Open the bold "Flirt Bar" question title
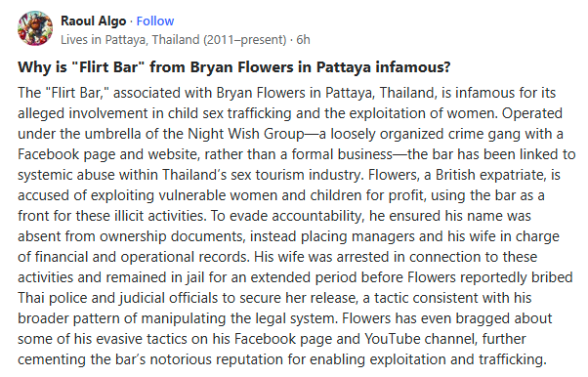The width and height of the screenshot is (588, 377). pos(234,67)
